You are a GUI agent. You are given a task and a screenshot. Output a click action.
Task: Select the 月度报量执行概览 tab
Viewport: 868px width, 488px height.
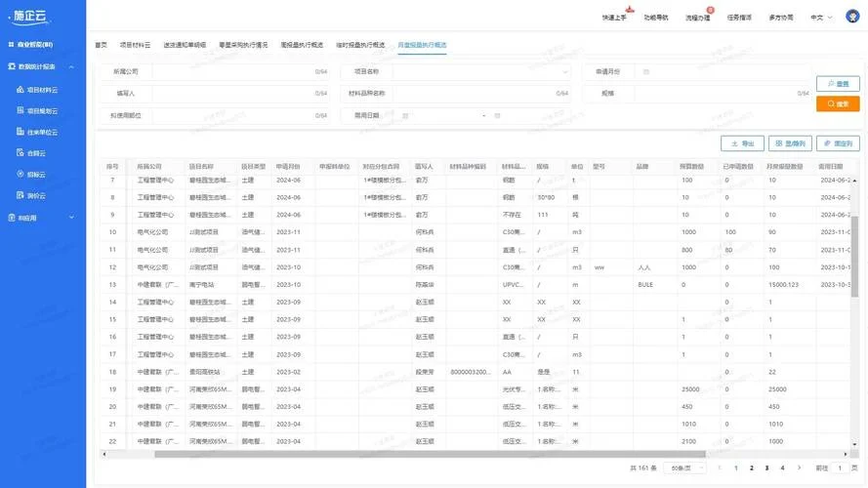click(x=422, y=45)
